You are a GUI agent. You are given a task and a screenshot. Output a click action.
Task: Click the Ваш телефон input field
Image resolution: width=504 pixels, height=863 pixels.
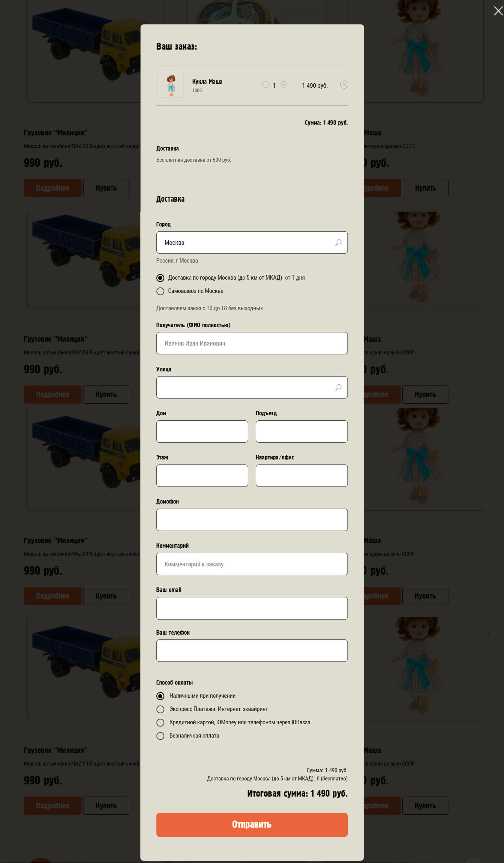252,651
